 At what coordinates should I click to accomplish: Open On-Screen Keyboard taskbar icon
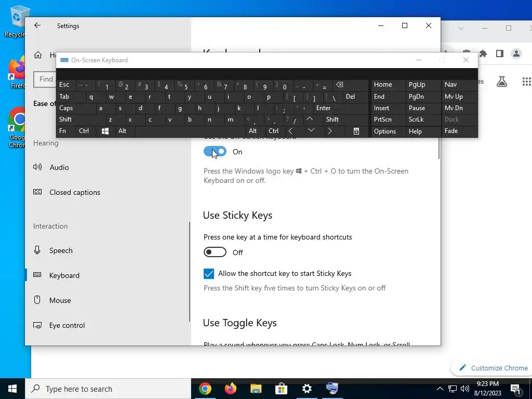coord(332,389)
